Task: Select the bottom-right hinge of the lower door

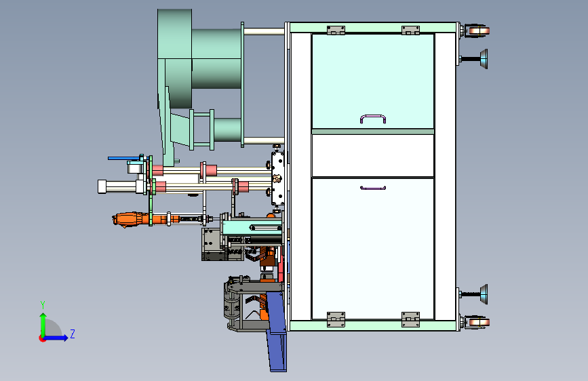Action: tap(410, 319)
